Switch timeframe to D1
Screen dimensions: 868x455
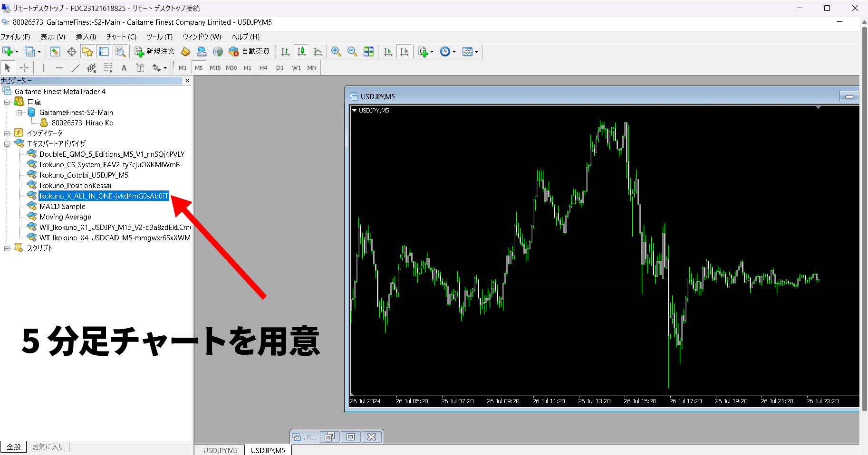click(280, 68)
